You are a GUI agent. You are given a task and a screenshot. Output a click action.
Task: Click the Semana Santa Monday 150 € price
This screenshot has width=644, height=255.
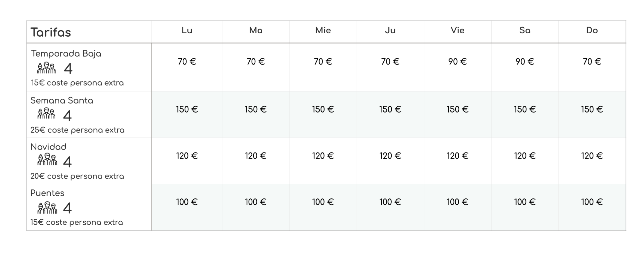[187, 110]
